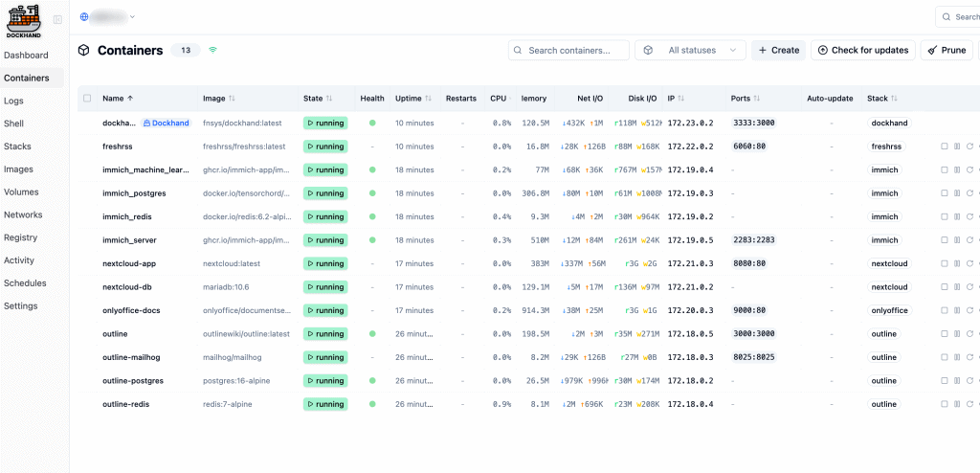The width and height of the screenshot is (980, 473).
Task: Pause the outline-redis container
Action: point(957,404)
